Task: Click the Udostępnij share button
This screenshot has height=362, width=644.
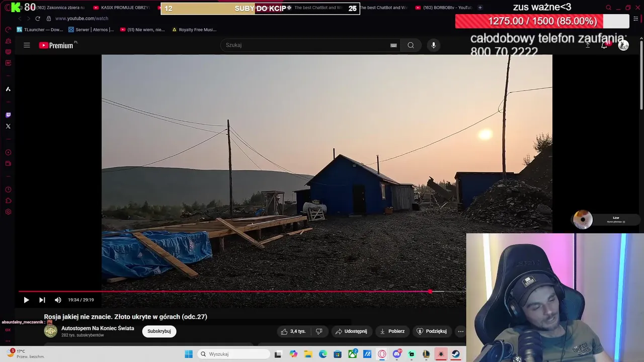Action: pos(351,331)
